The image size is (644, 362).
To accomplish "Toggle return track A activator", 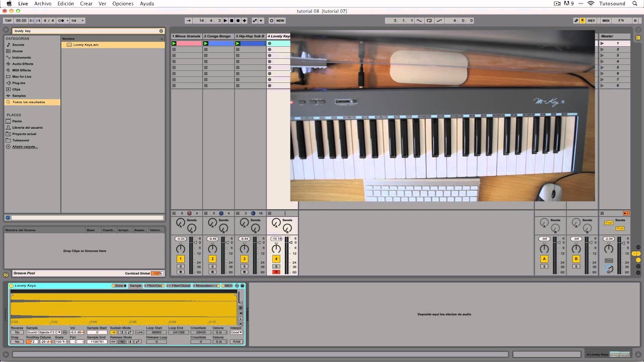I will click(544, 259).
